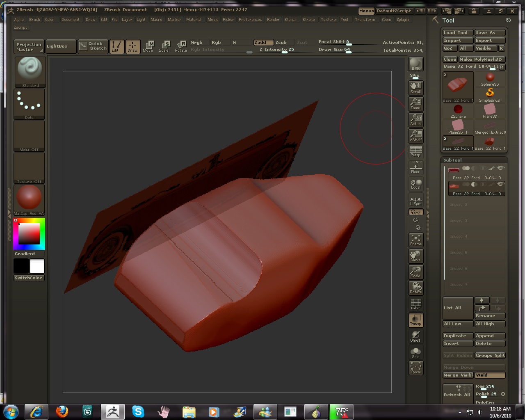
Task: Set canvas to Actual size
Action: pyautogui.click(x=416, y=119)
